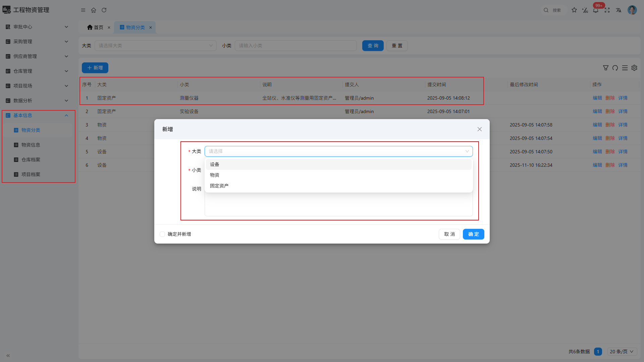This screenshot has width=644, height=362.
Task: Switch to the 首页 tab
Action: coord(95,28)
